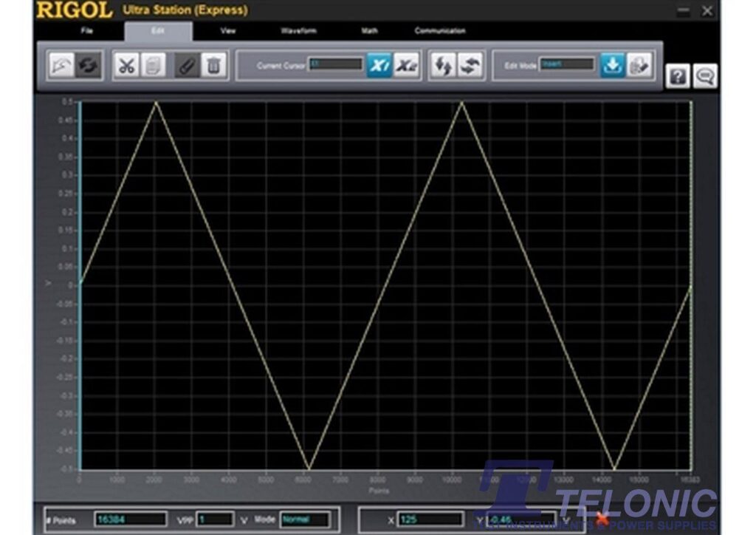Screen dimensions: 756x535
Task: Click the speech bubble feedback icon
Action: (704, 77)
